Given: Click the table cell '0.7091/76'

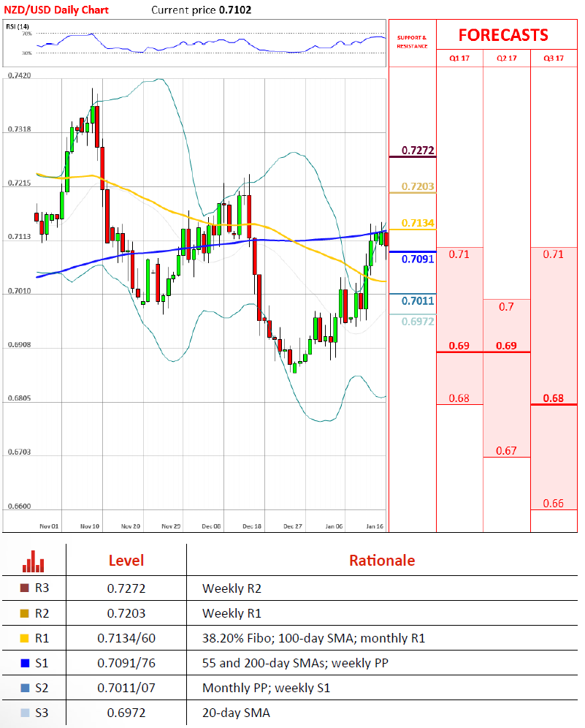Looking at the screenshot, I should [126, 663].
